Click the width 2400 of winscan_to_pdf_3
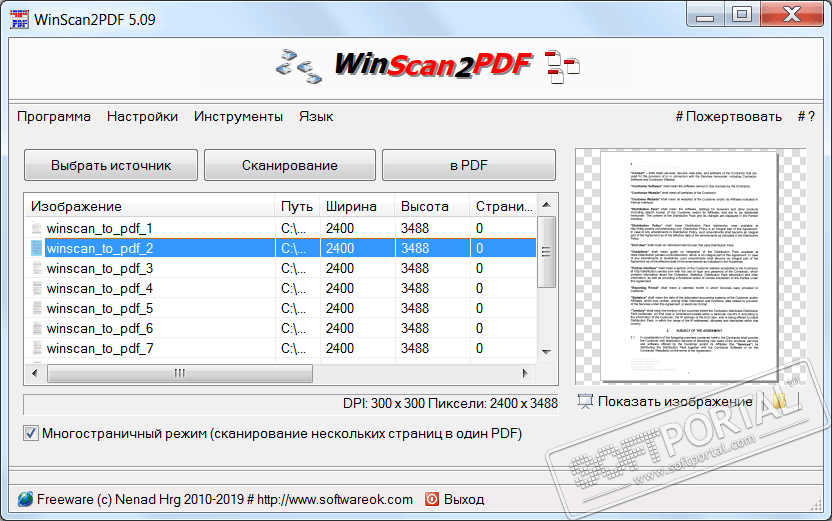 [340, 268]
